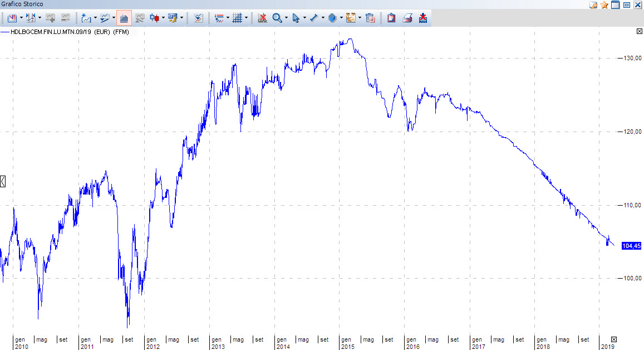Expand dropdown arrow beside magnifier zoom tool

[286, 18]
